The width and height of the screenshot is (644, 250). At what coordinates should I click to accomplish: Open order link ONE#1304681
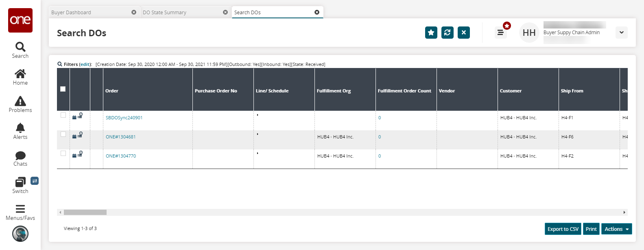pos(121,137)
